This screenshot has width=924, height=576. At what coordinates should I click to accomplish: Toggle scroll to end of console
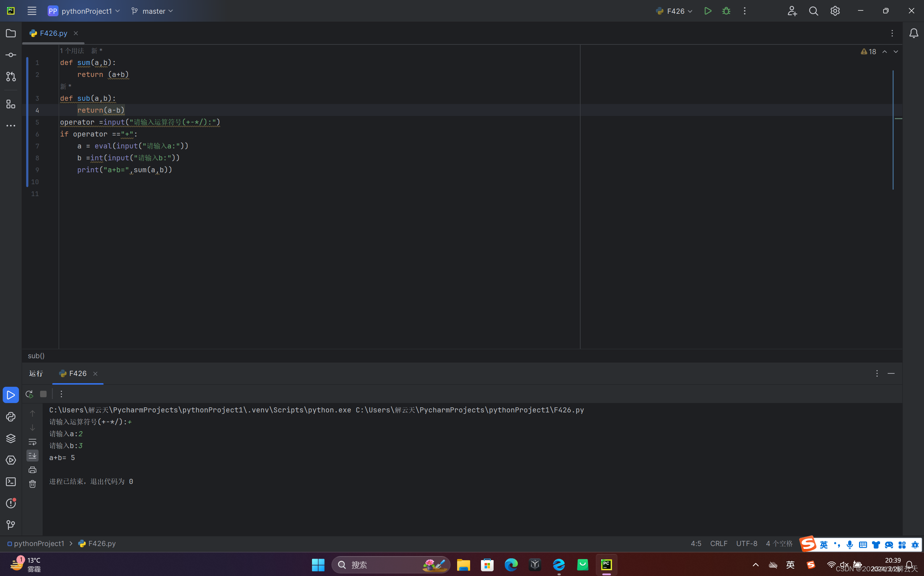(x=32, y=456)
